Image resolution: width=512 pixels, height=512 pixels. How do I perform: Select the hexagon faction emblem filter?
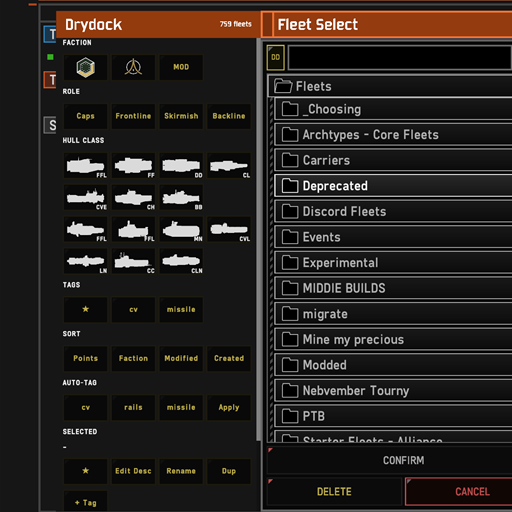[85, 67]
